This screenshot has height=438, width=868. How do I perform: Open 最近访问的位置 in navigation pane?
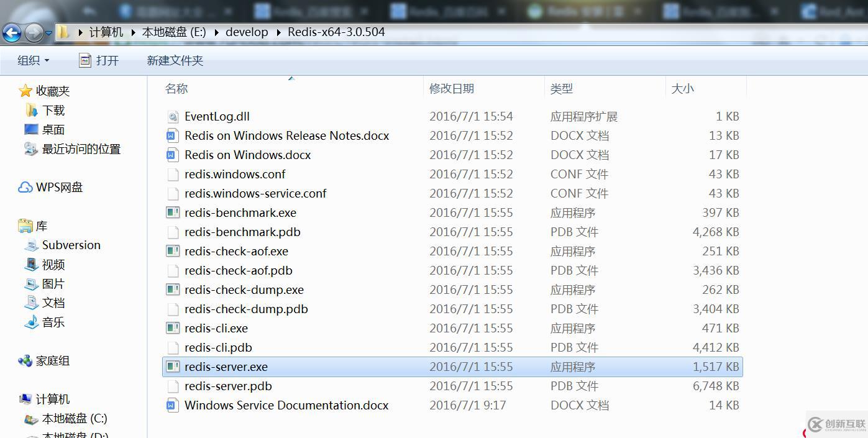[x=81, y=149]
